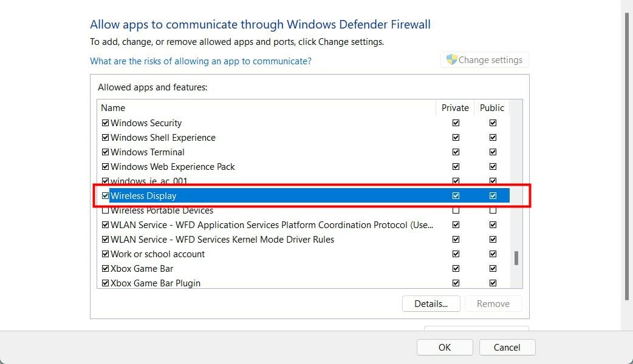This screenshot has width=633, height=364.
Task: Uncheck the Wireless Display name checkbox
Action: [x=106, y=196]
